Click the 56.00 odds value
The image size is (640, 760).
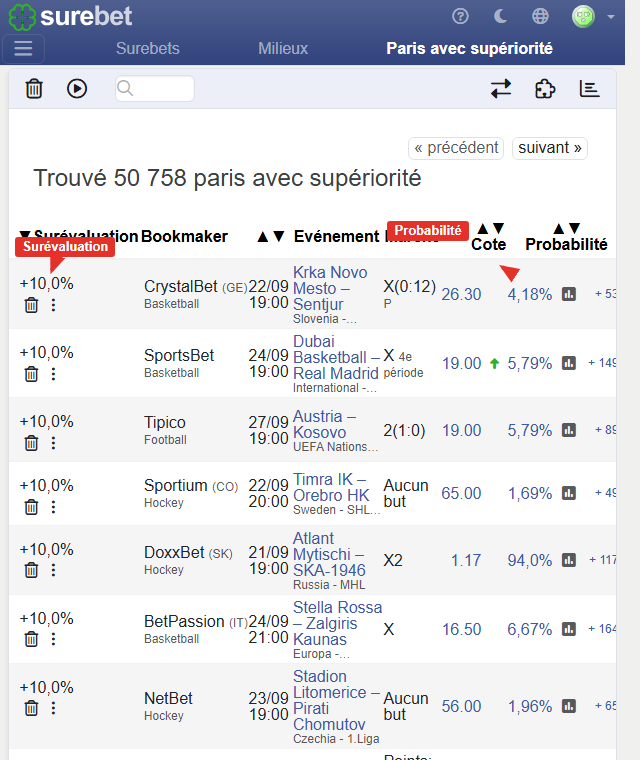click(x=461, y=707)
